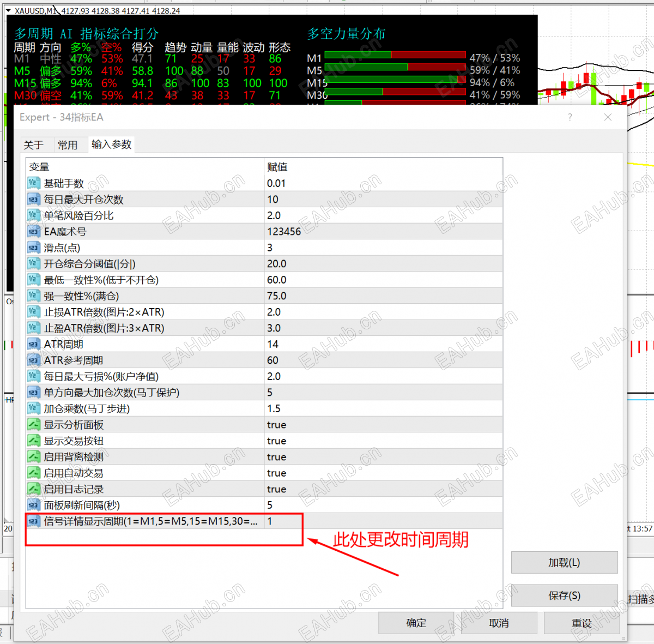Reset parameters with the 重设 button
The image size is (654, 644).
click(x=582, y=623)
